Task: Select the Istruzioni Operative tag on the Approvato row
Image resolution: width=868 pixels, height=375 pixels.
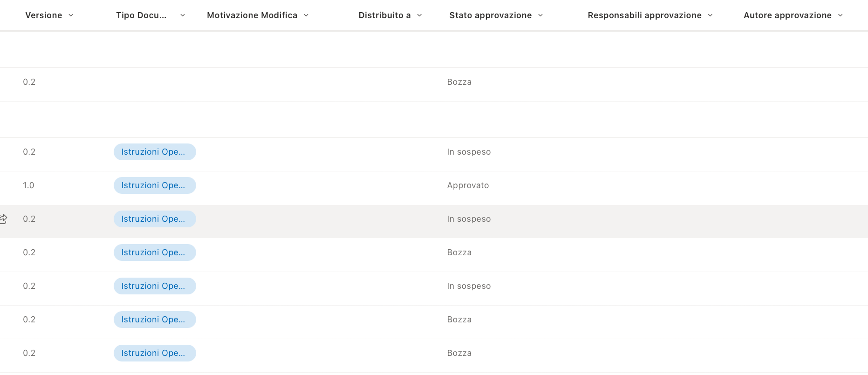Action: pos(155,185)
